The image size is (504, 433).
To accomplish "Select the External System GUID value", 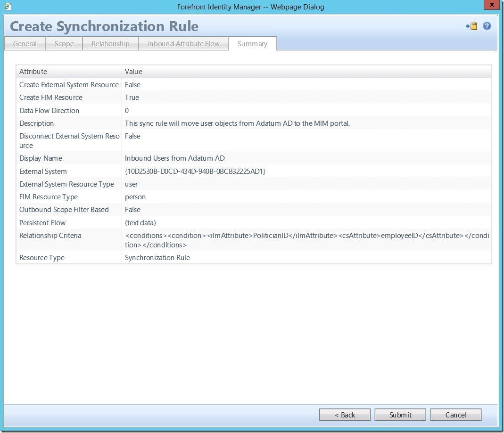I will click(195, 172).
